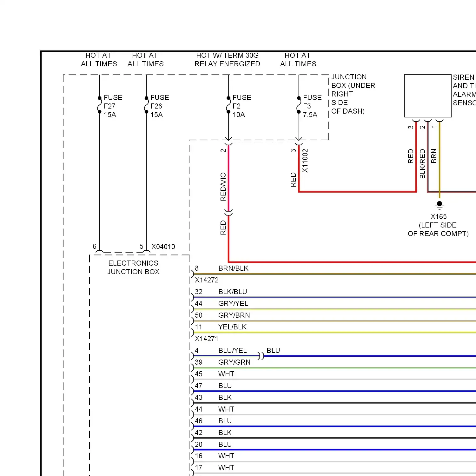Click the BLU wire label after the splice

pyautogui.click(x=273, y=350)
